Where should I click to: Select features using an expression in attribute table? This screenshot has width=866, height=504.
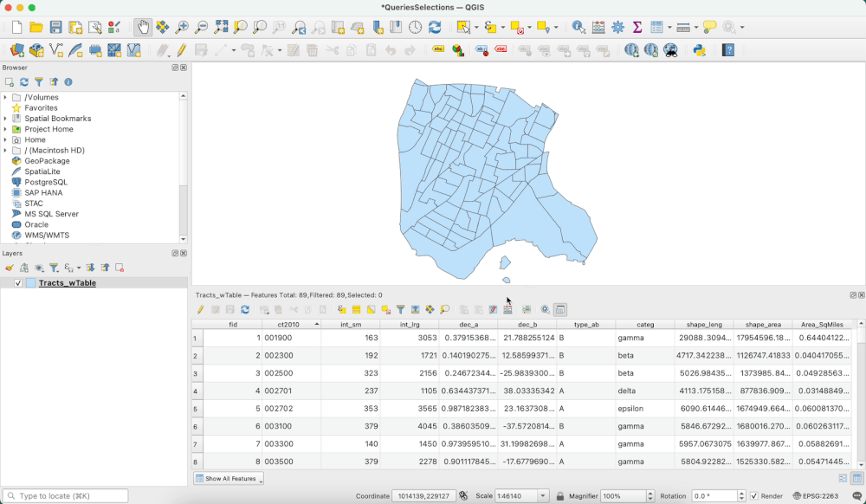(341, 310)
